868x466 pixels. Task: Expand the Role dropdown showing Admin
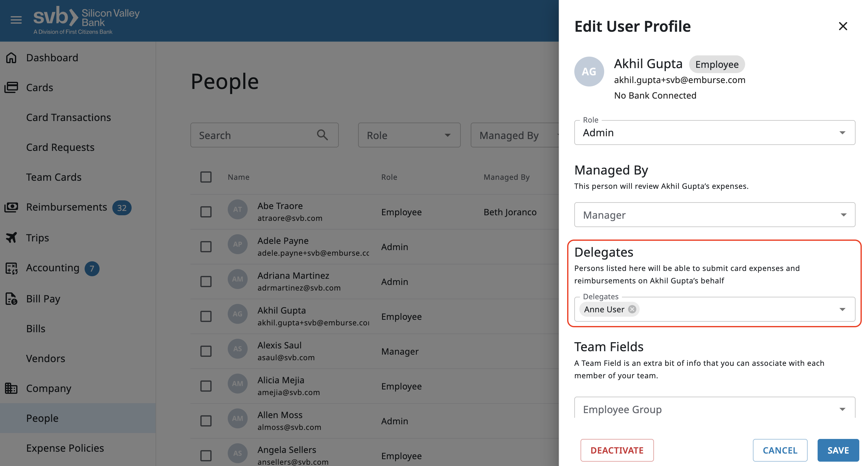(x=714, y=133)
